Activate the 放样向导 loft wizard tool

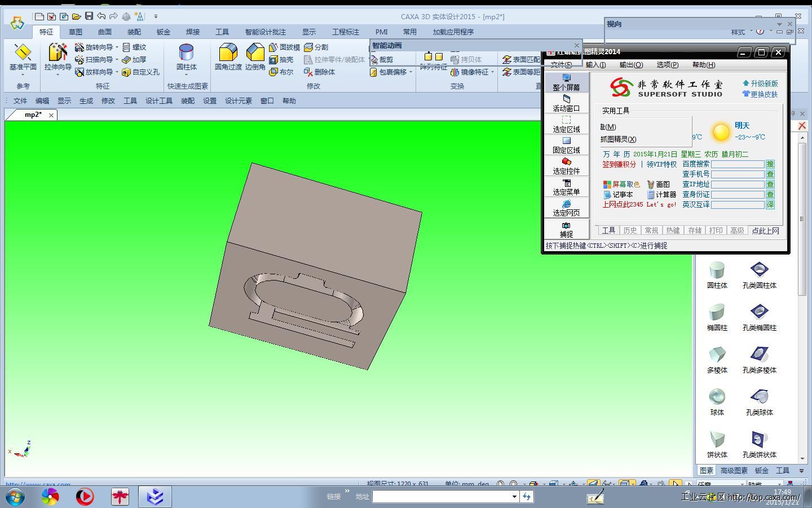coord(94,72)
